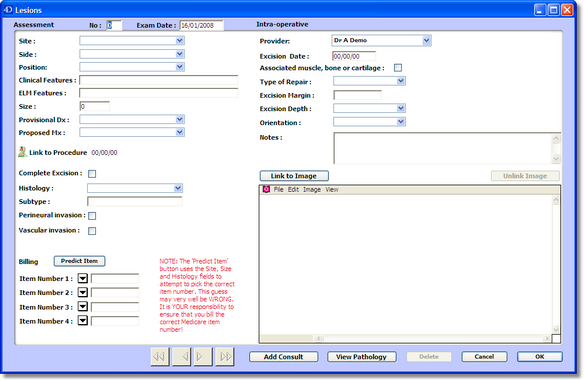Tick the Complete Excision checkbox

(x=92, y=174)
